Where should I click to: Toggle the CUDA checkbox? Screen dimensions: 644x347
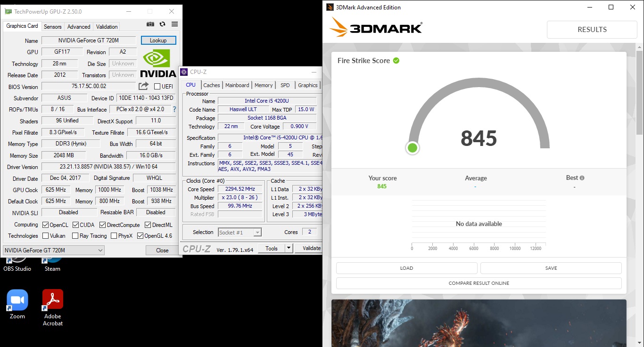(x=76, y=225)
